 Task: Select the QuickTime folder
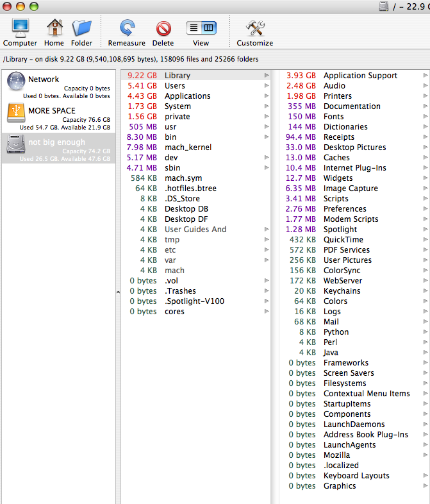(x=355, y=240)
